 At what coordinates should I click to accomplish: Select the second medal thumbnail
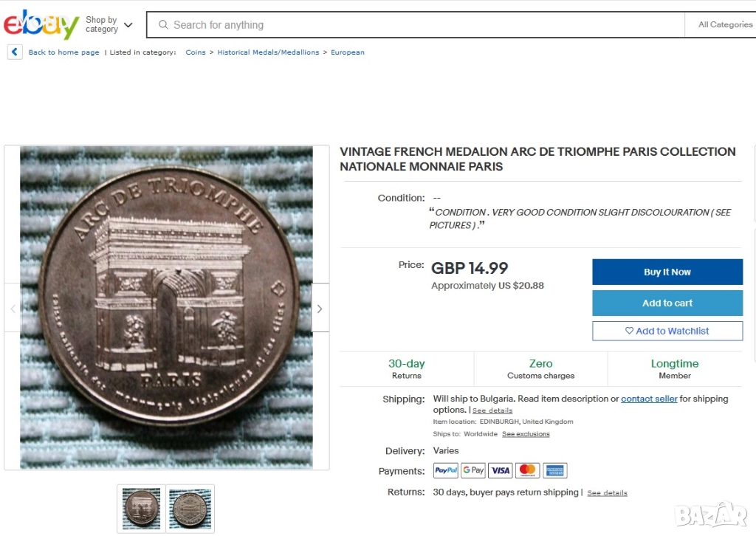pyautogui.click(x=190, y=509)
